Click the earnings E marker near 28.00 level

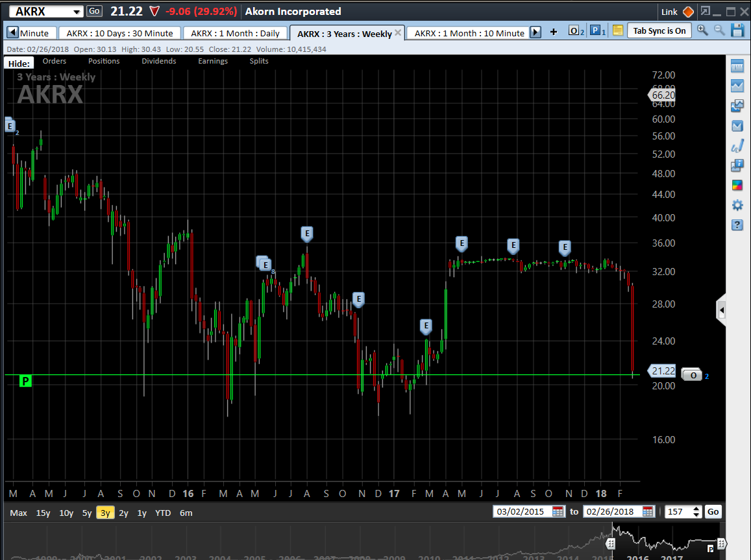pyautogui.click(x=359, y=300)
